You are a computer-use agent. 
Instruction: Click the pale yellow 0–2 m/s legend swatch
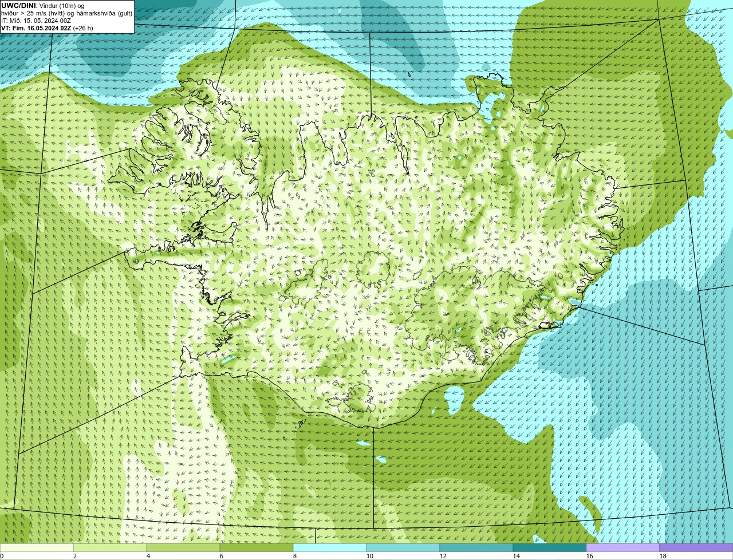[37, 547]
